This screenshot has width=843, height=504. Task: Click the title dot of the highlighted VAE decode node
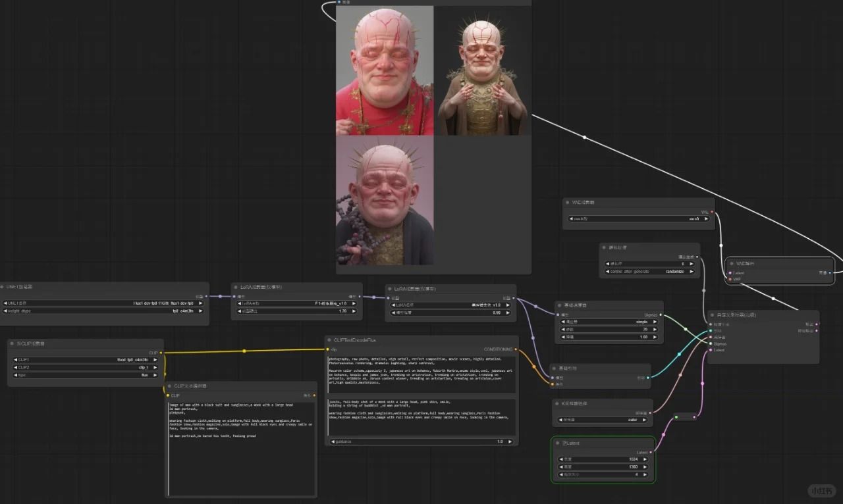[x=732, y=263]
